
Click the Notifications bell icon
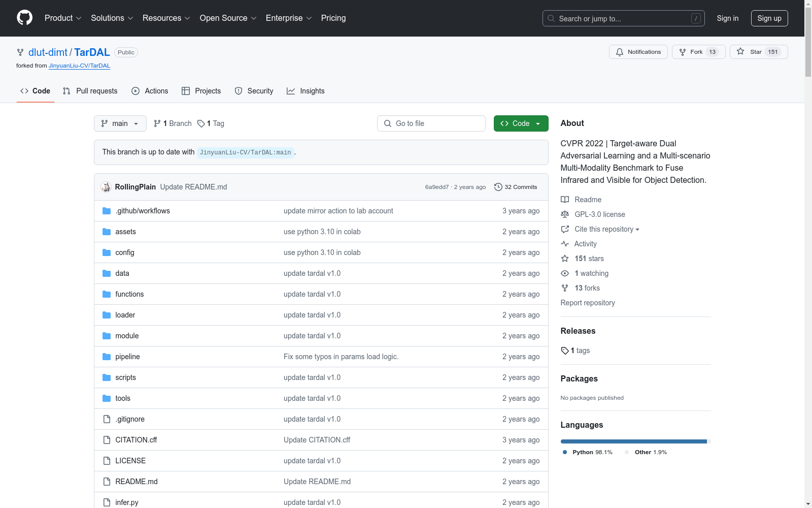(620, 52)
